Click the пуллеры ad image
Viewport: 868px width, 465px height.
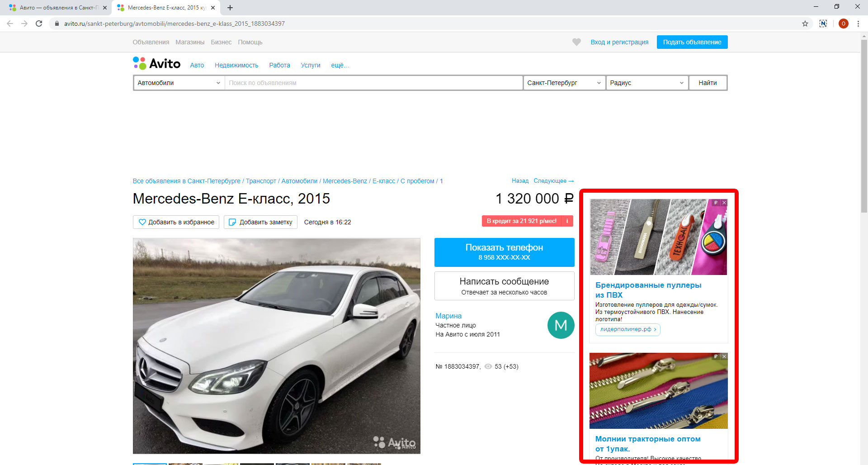[x=659, y=237]
